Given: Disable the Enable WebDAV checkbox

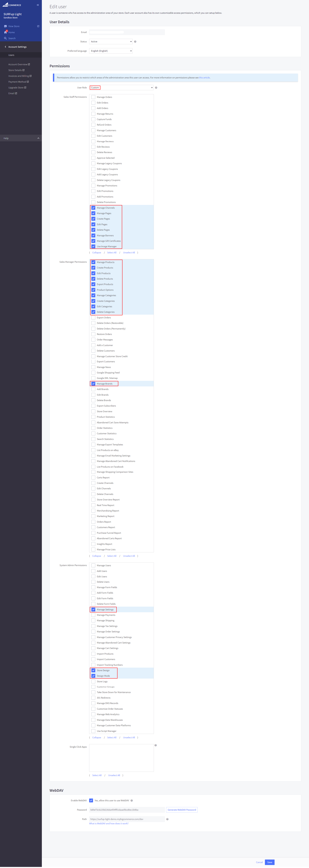Looking at the screenshot, I should pyautogui.click(x=91, y=800).
